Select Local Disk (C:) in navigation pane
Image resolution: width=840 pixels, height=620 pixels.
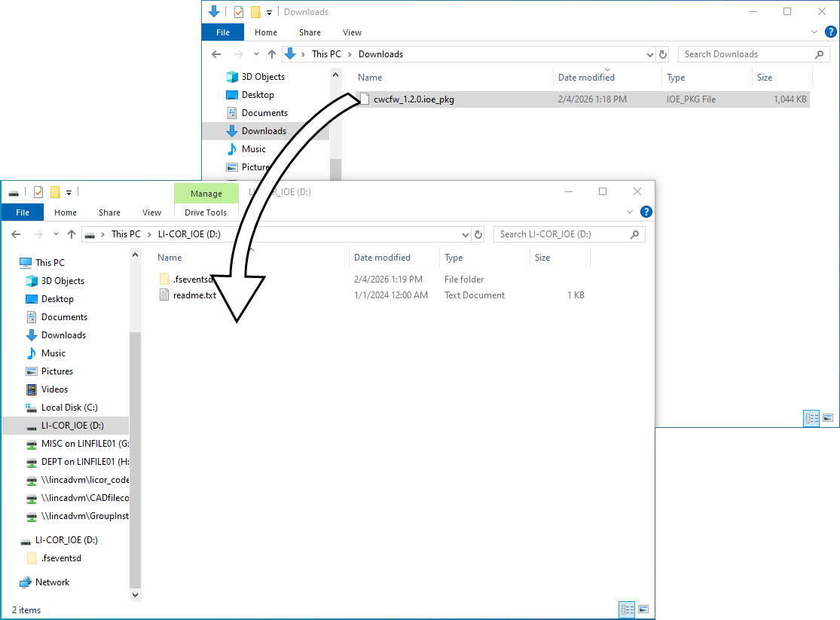(69, 408)
